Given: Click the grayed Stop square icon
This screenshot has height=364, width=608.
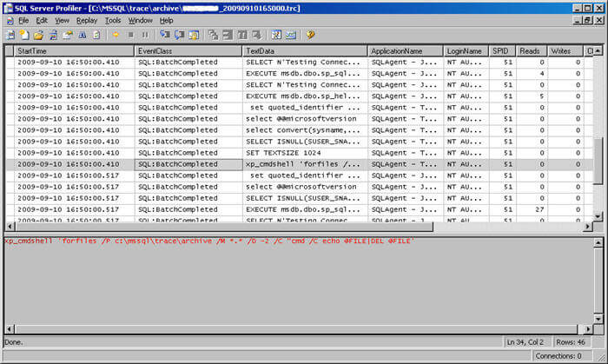Looking at the screenshot, I should 130,36.
